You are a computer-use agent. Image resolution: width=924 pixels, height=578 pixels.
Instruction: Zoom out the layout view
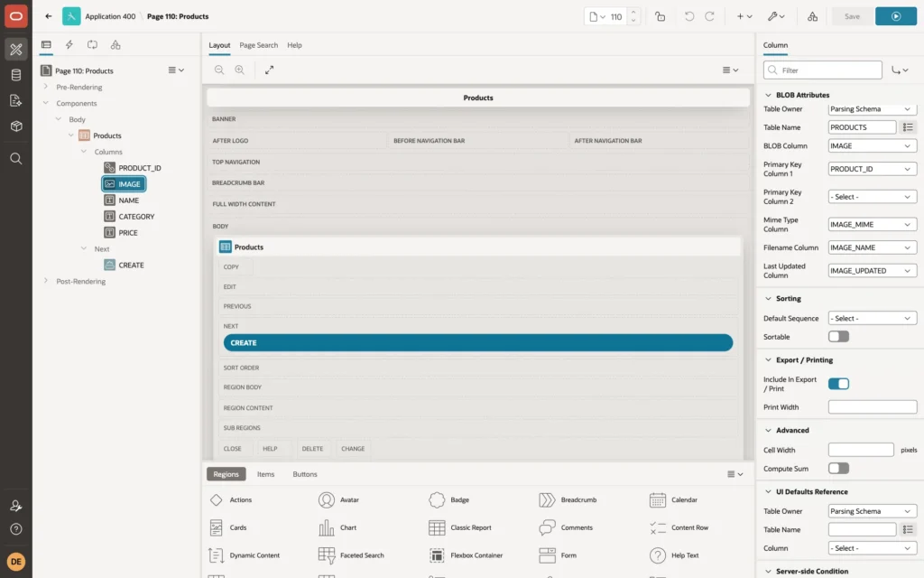219,70
